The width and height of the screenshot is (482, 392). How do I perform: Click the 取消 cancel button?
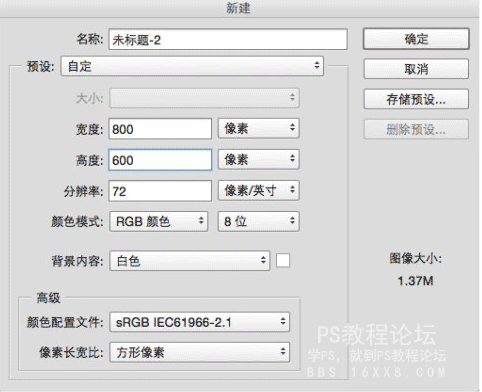(x=416, y=69)
